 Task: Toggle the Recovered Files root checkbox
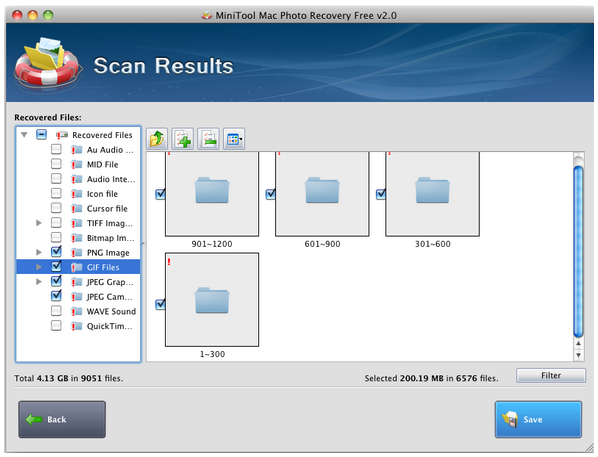coord(41,135)
